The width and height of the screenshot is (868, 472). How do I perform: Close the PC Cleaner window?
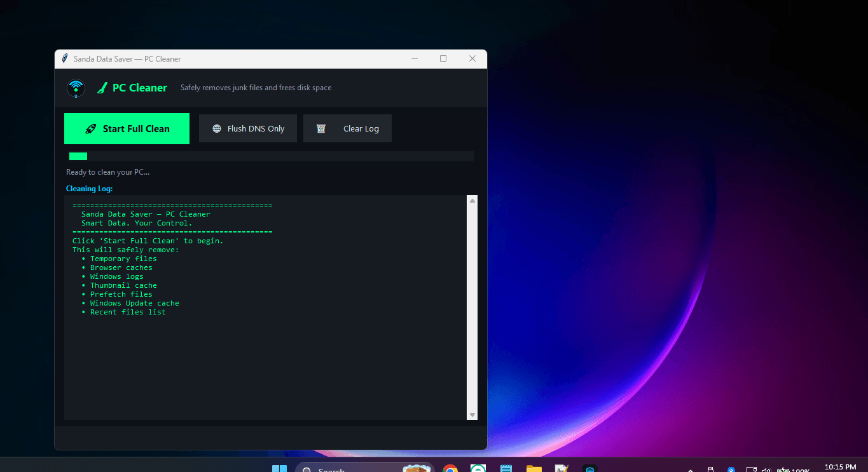pyautogui.click(x=472, y=58)
